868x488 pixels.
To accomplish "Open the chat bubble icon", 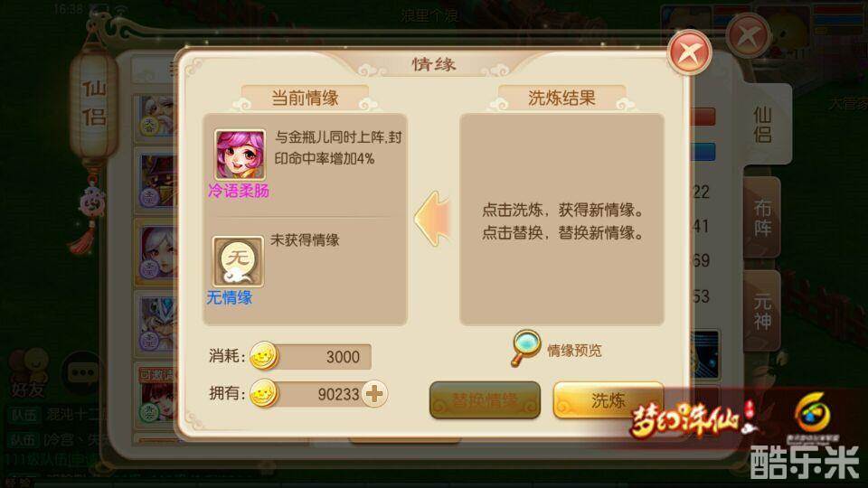I will coord(83,373).
